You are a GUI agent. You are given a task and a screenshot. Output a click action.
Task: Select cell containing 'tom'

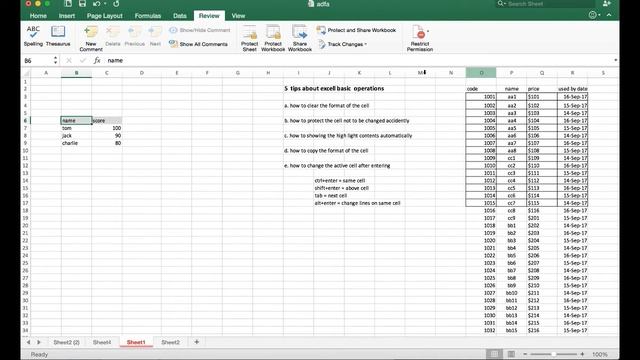tap(76, 128)
